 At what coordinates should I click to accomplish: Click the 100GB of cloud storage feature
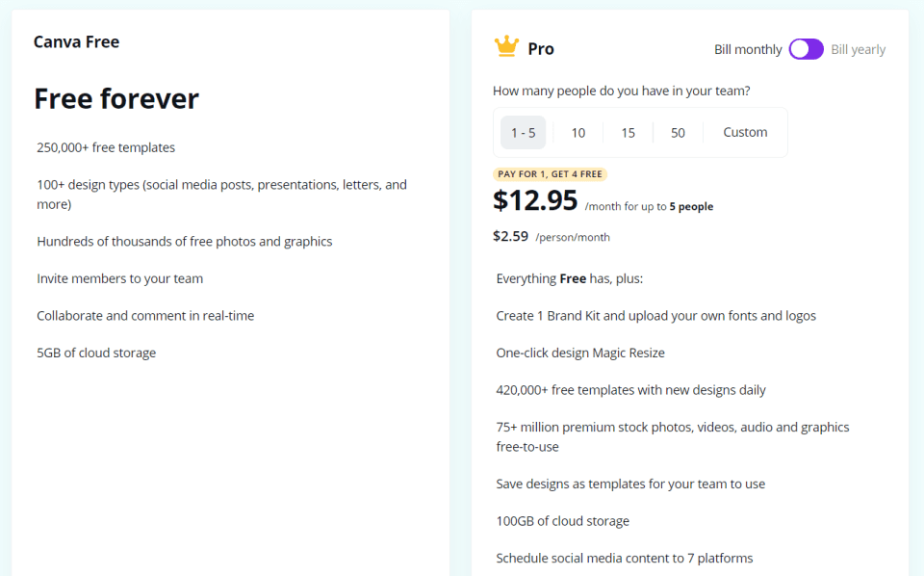click(562, 520)
